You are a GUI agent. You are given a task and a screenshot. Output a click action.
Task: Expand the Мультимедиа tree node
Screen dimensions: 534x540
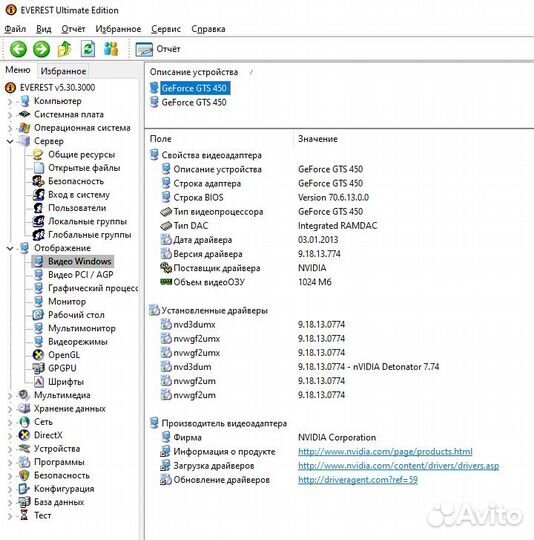point(10,396)
